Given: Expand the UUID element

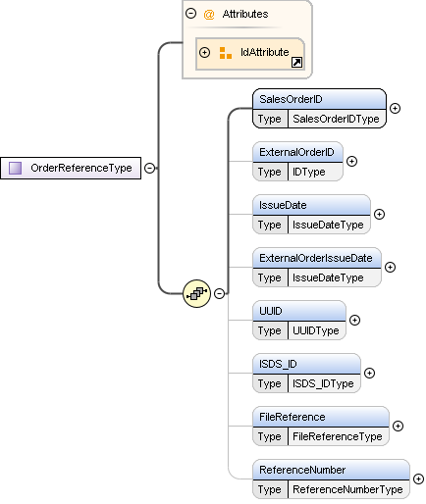Looking at the screenshot, I should [354, 320].
